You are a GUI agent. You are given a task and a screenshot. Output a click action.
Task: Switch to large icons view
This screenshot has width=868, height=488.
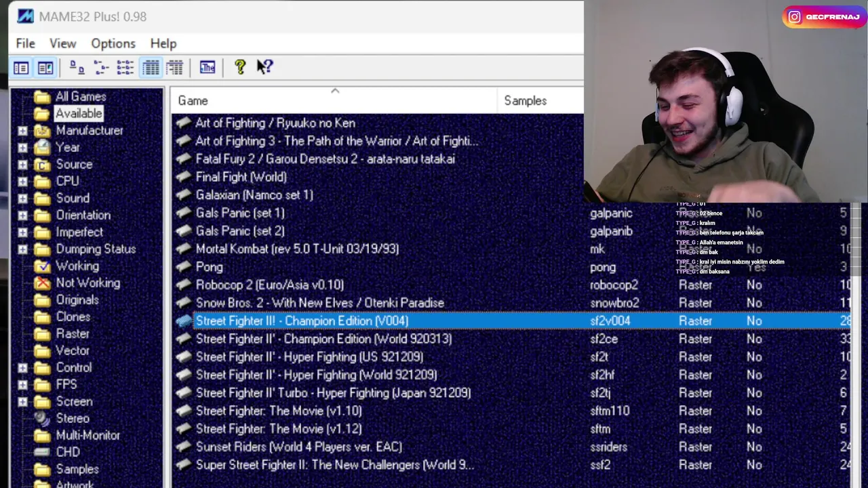point(77,67)
